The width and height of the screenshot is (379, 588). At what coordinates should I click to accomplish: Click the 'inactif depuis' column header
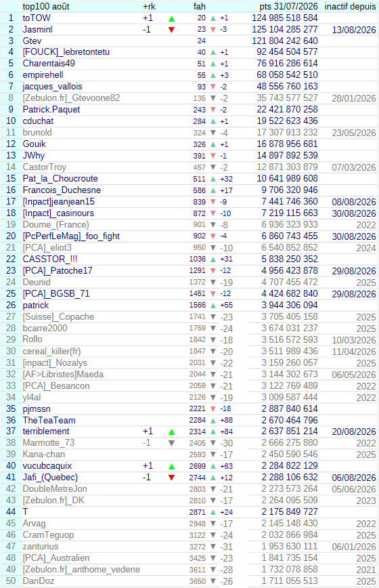click(350, 6)
